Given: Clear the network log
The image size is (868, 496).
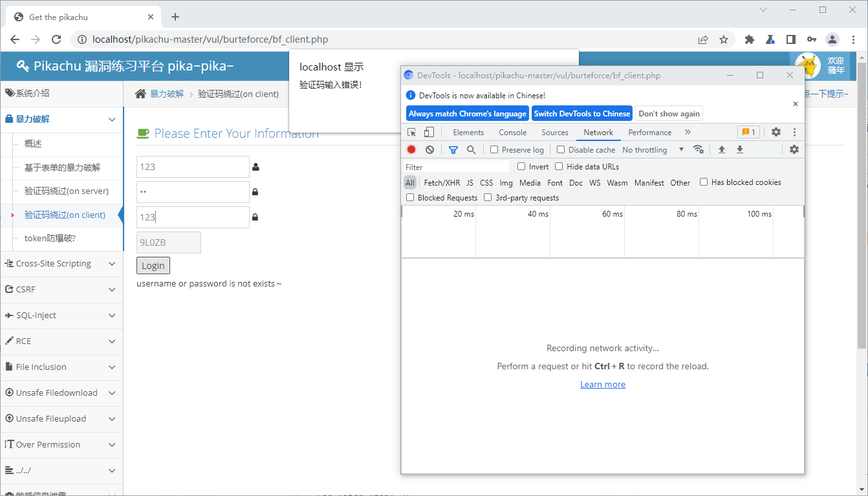Looking at the screenshot, I should click(429, 149).
